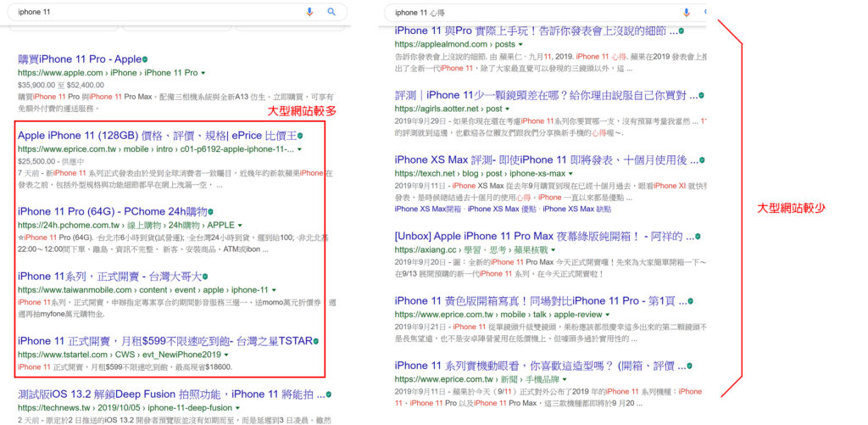Click the '$25,500.00 - 供應中' price text
The image size is (868, 425).
click(x=51, y=162)
